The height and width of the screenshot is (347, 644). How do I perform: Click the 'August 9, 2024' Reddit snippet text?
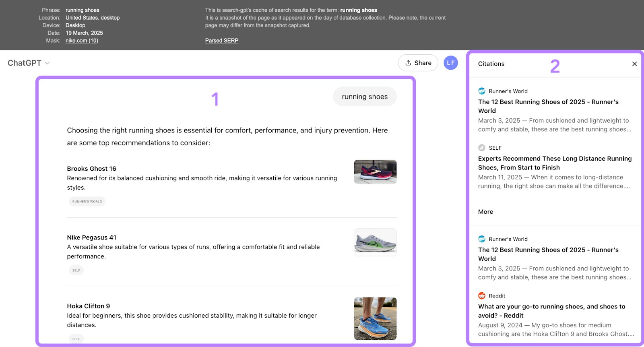[556, 330]
